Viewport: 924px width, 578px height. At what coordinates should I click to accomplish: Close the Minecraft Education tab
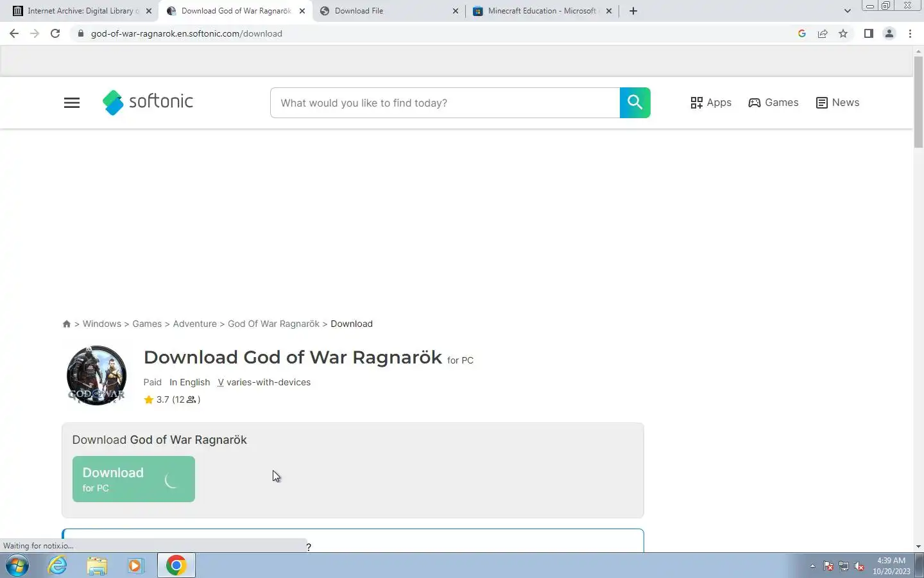coord(609,11)
